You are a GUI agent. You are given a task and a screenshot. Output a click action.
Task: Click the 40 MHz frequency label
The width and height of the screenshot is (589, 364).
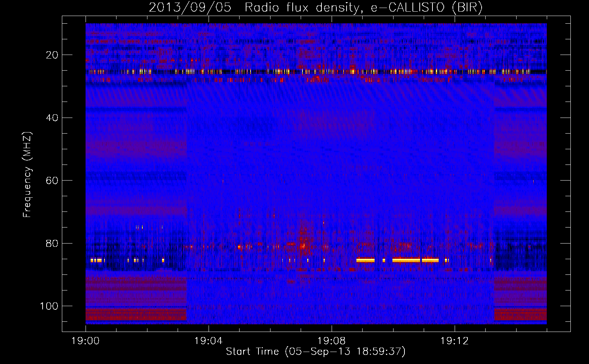tap(52, 118)
